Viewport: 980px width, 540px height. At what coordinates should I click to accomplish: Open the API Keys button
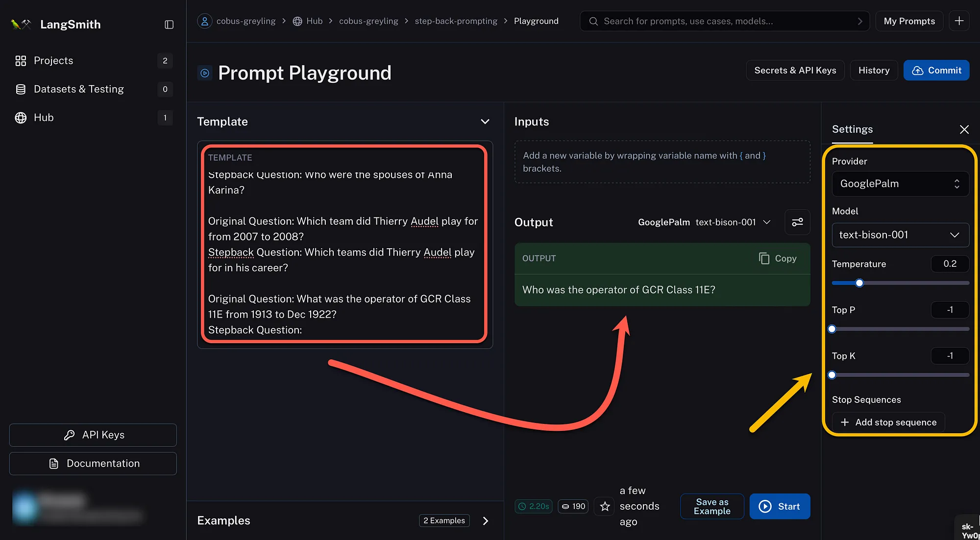(93, 435)
